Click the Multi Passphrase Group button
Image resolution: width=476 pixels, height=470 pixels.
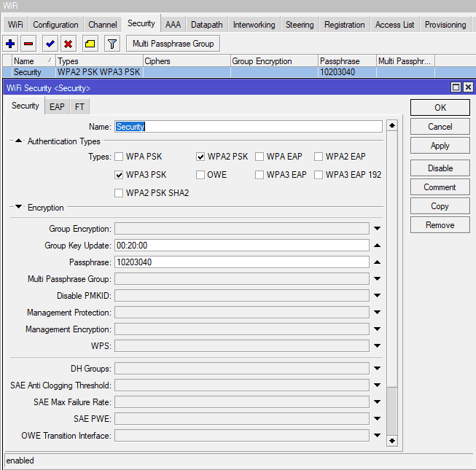(x=173, y=44)
